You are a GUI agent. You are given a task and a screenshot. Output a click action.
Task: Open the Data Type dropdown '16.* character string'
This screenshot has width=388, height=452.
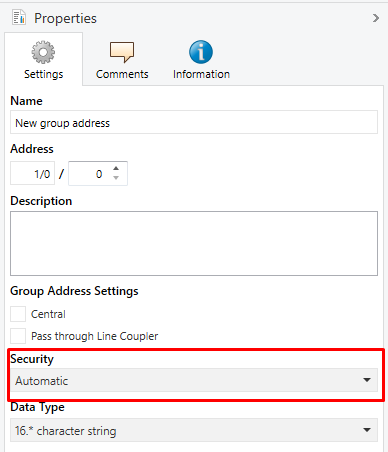(194, 430)
